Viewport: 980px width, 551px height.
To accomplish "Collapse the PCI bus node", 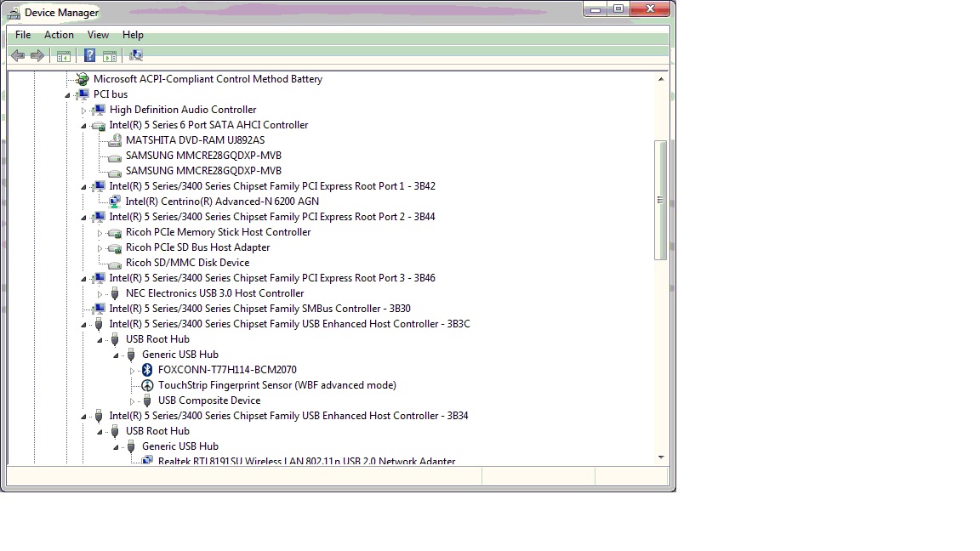I will coord(67,95).
